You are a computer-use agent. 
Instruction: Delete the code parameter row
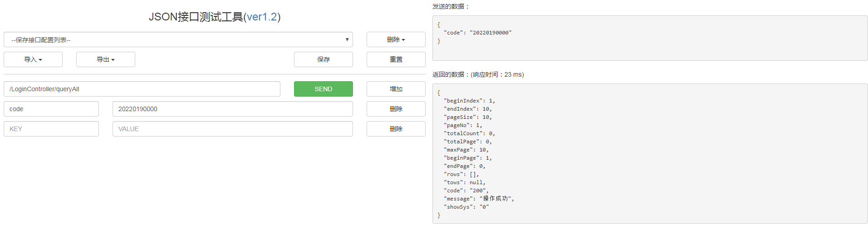396,109
